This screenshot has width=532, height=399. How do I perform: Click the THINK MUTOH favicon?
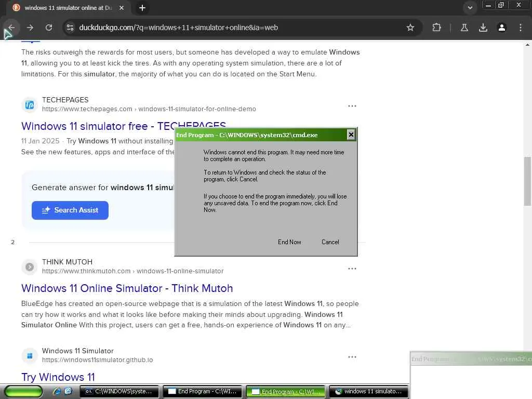[30, 267]
